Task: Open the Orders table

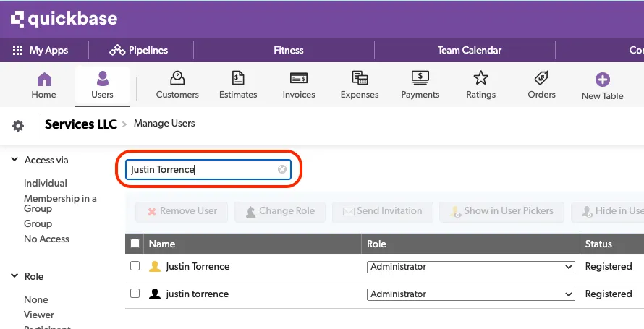Action: coord(541,86)
